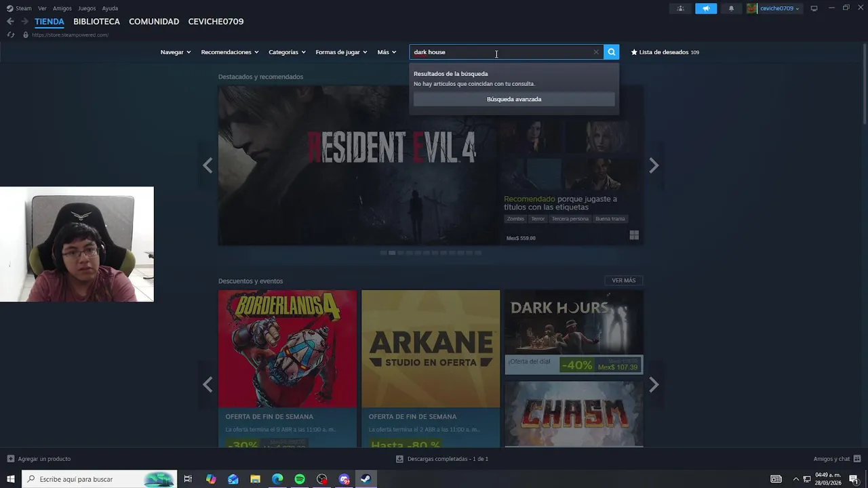Screen dimensions: 868x488
Task: Open Spotify from the taskbar
Action: coord(300,479)
